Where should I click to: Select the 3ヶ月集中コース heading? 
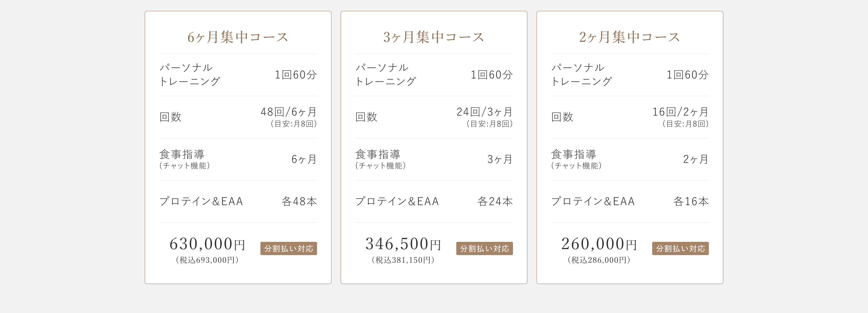click(x=434, y=37)
